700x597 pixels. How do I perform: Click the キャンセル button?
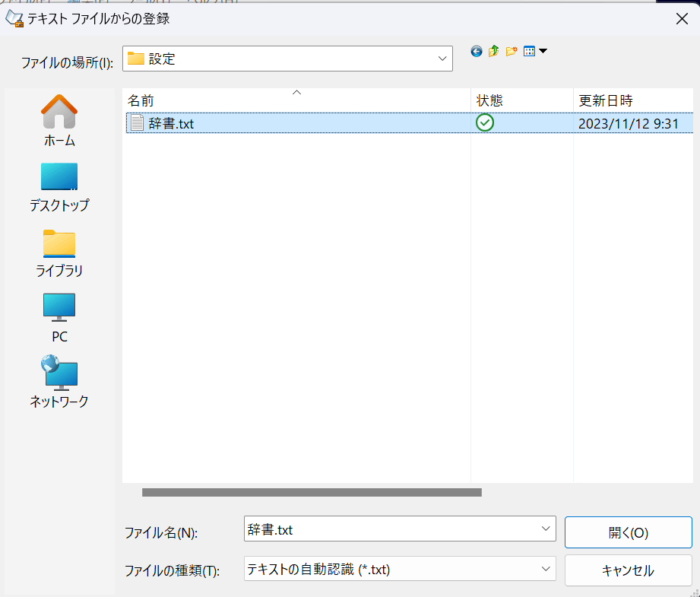click(628, 570)
